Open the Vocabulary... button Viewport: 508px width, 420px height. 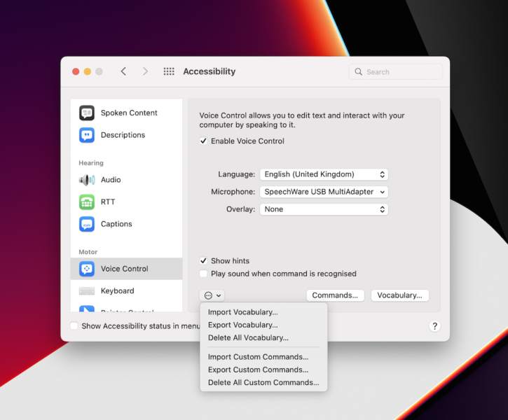coord(399,295)
